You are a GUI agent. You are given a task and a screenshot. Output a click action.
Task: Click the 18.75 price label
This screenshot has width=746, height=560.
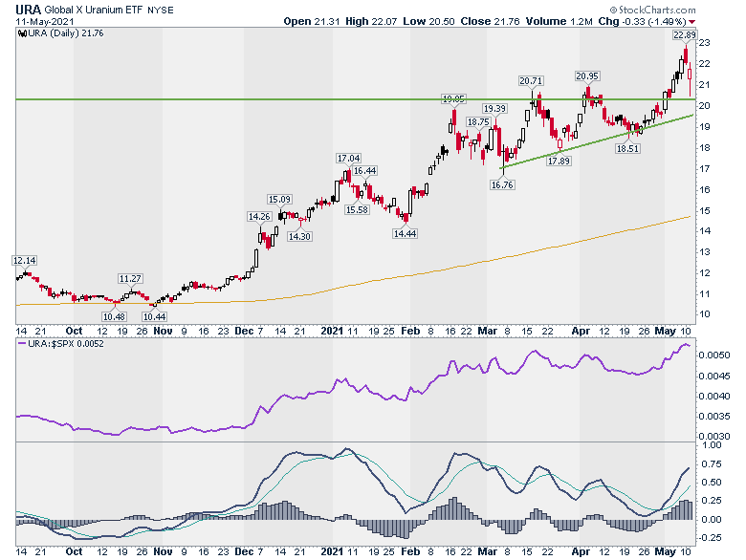coord(478,122)
